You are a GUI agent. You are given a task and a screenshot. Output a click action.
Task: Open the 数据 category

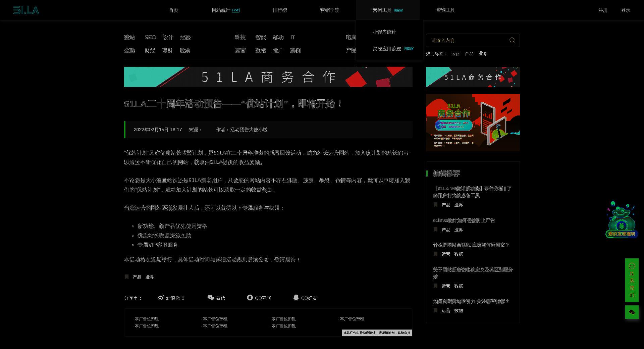tap(261, 51)
